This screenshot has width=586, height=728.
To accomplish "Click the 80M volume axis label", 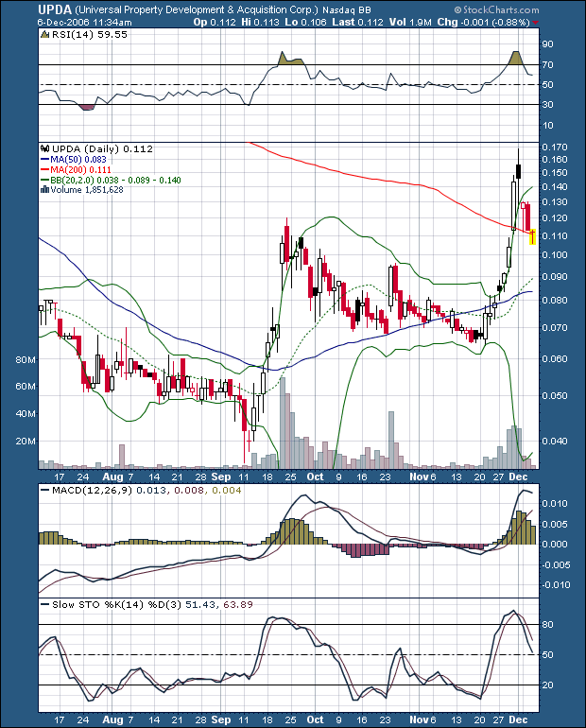I will pos(26,360).
